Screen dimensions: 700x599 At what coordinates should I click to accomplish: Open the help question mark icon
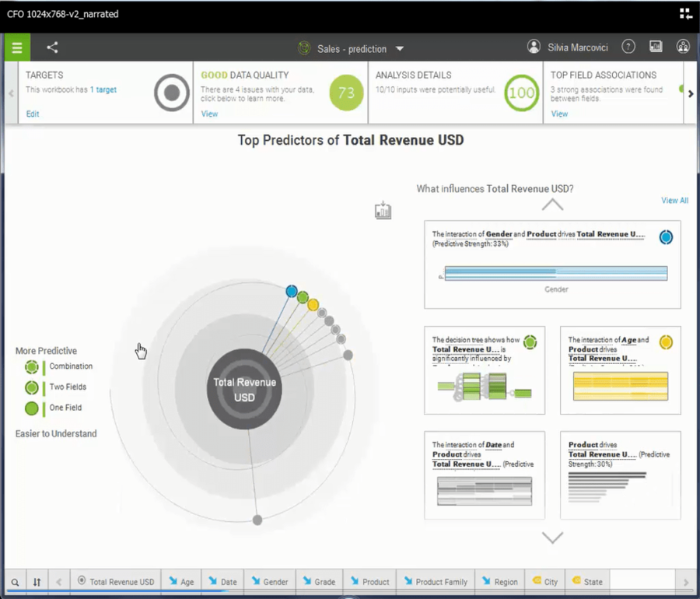(x=628, y=47)
